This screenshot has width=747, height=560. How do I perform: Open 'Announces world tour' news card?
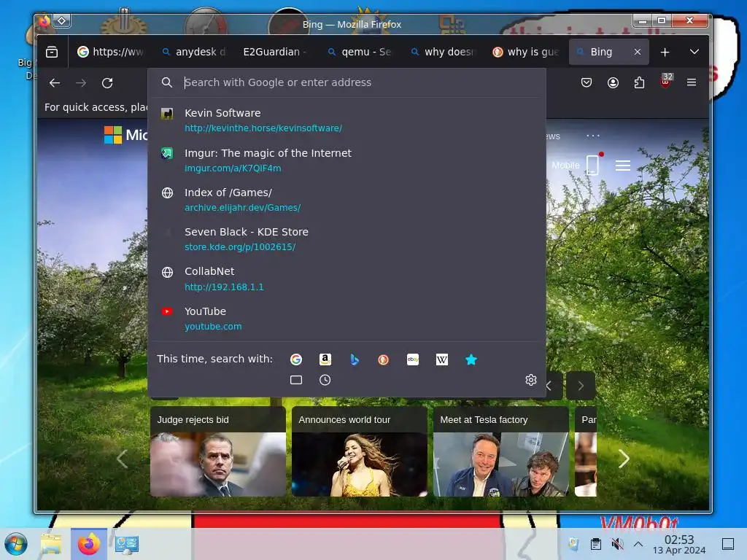click(359, 451)
